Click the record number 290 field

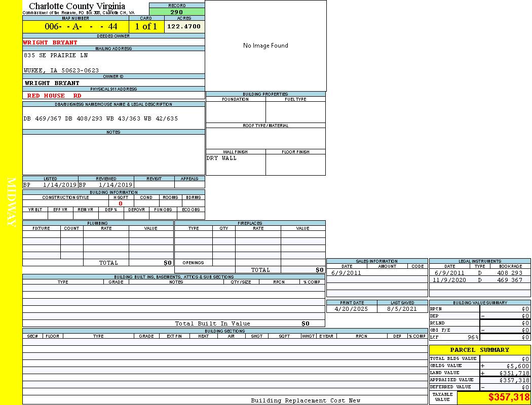click(x=177, y=12)
